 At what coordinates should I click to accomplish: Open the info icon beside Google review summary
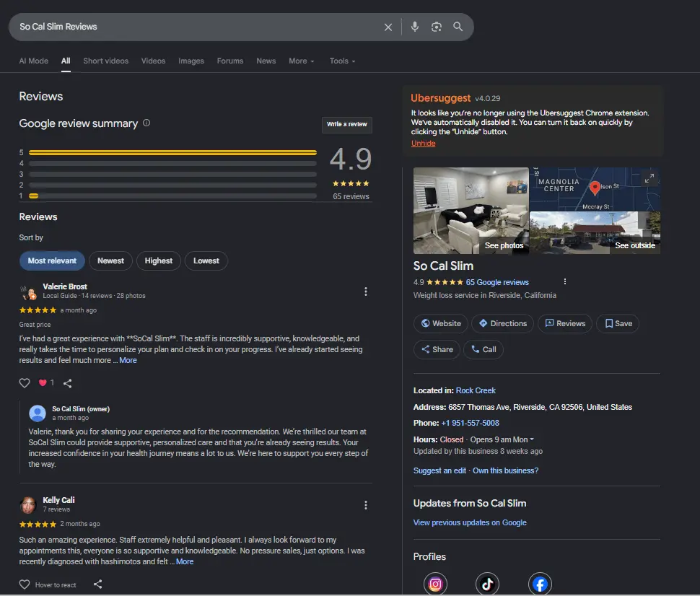(146, 123)
